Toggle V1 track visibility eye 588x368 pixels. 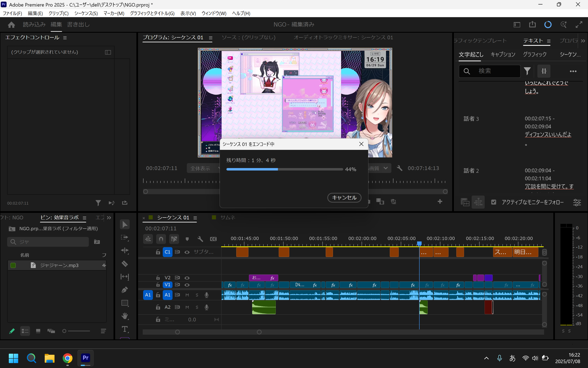click(x=187, y=285)
